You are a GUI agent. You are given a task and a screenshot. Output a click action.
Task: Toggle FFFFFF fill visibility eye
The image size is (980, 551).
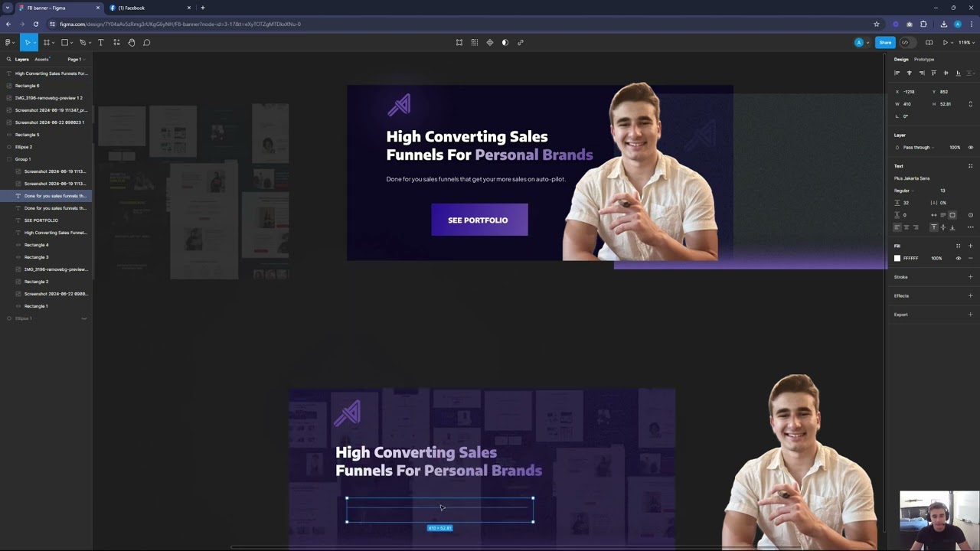tap(958, 258)
